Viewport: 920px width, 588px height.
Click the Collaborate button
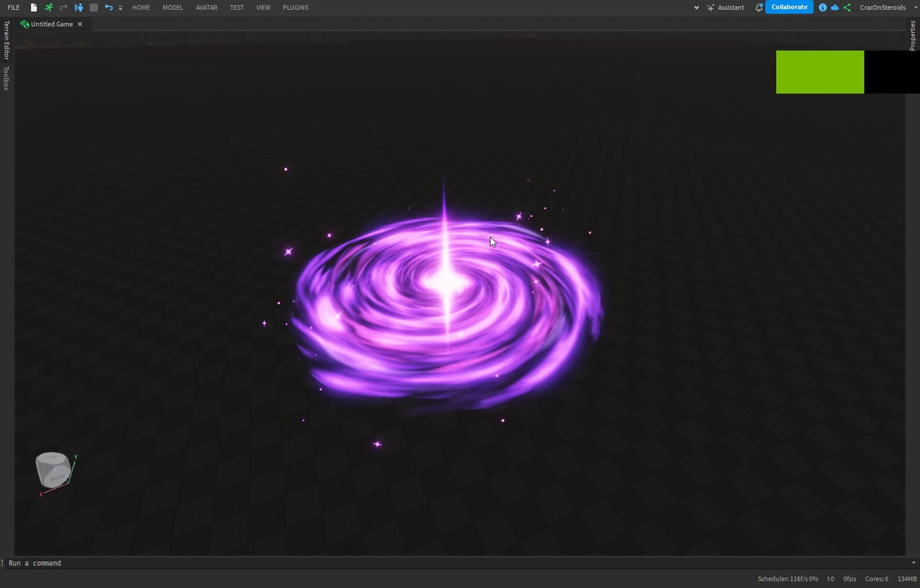pyautogui.click(x=789, y=7)
